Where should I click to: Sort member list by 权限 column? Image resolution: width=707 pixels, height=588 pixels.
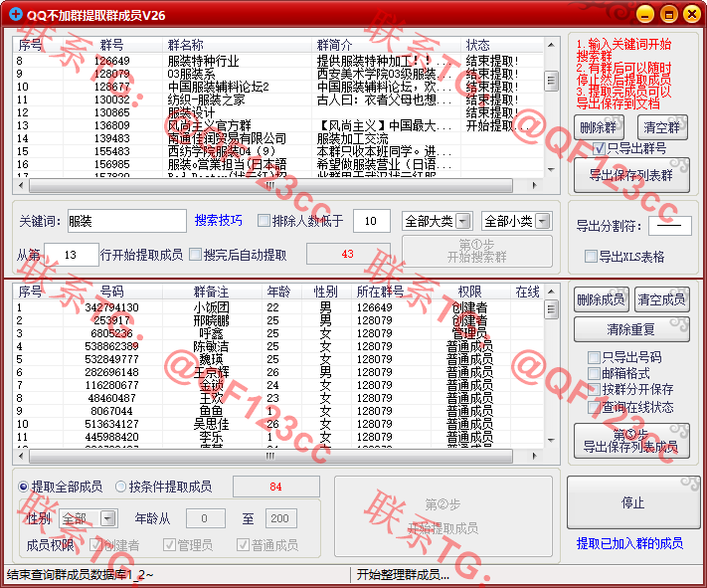point(469,292)
